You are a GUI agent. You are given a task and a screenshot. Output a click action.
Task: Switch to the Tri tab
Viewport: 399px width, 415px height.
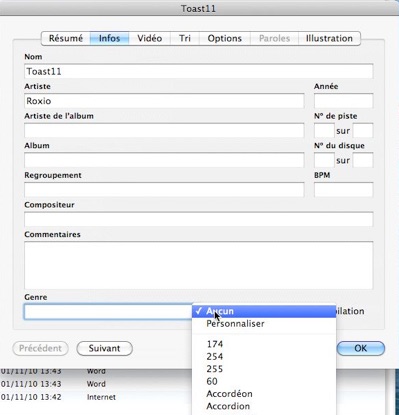[x=185, y=38]
